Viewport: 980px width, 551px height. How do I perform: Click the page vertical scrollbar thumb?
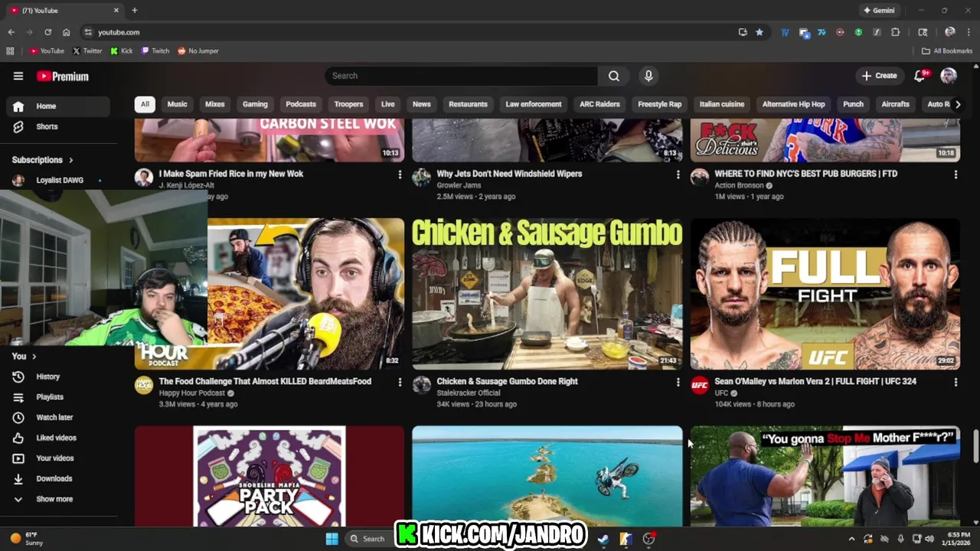point(975,446)
